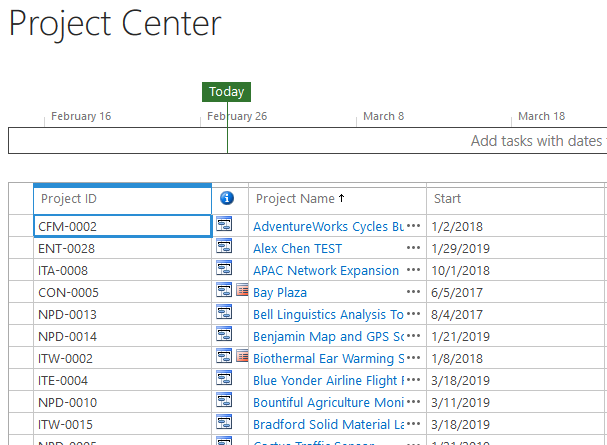Click project icon in NPD-0014 row
The image size is (607, 445).
click(x=224, y=334)
